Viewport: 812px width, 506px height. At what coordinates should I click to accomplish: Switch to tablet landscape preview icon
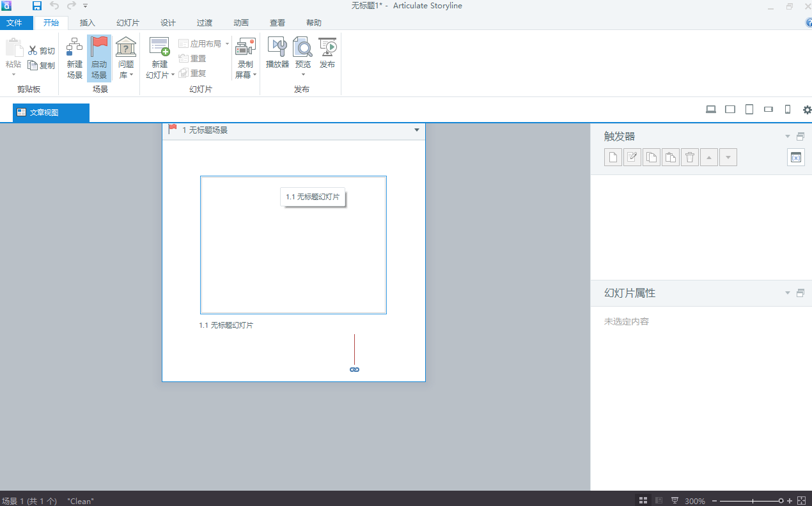730,109
